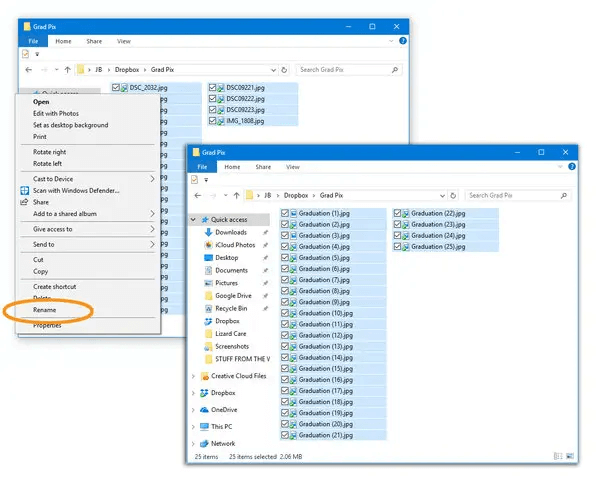
Task: Click the Network icon in the sidebar
Action: 204,443
